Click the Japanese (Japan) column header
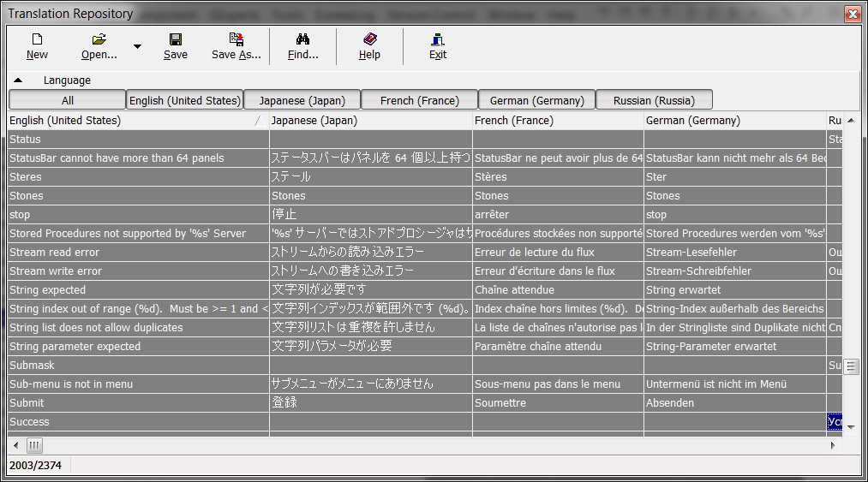The image size is (868, 482). pyautogui.click(x=371, y=121)
